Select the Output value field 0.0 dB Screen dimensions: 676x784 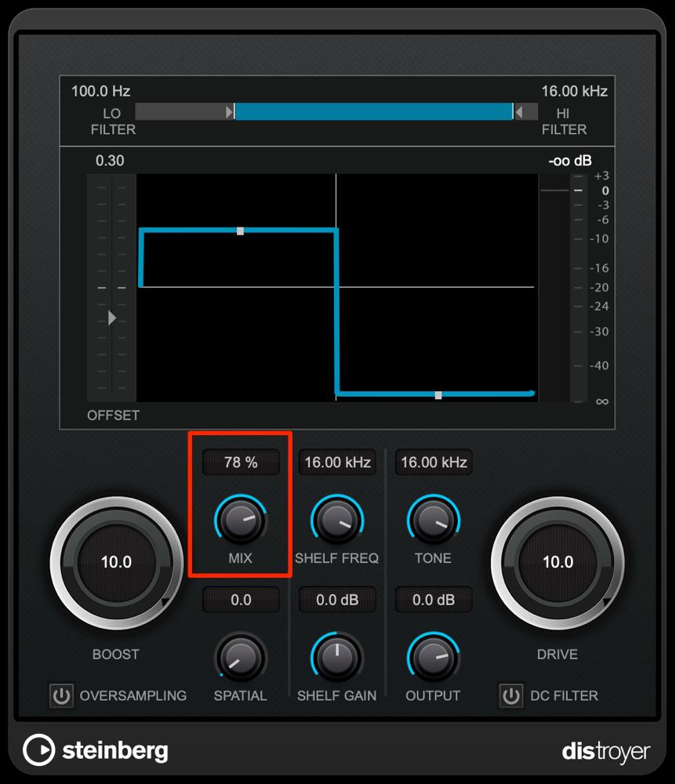pyautogui.click(x=434, y=600)
